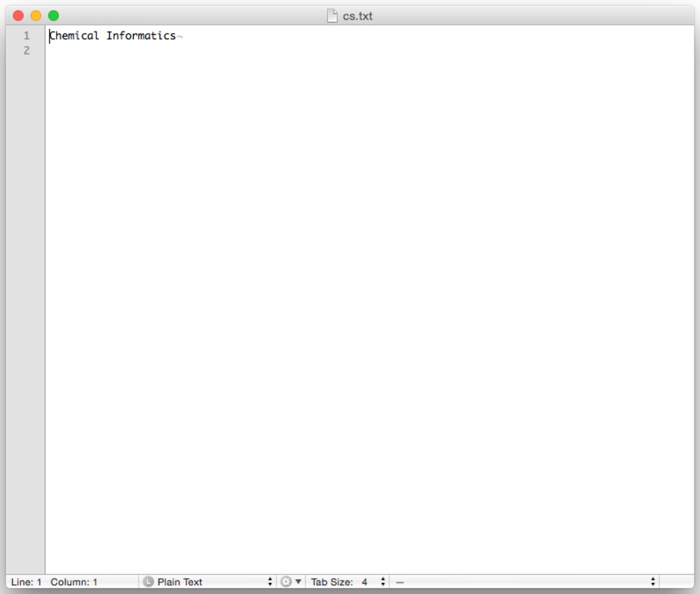The height and width of the screenshot is (594, 700).
Task: Click line number 2 in the gutter
Action: click(x=26, y=51)
